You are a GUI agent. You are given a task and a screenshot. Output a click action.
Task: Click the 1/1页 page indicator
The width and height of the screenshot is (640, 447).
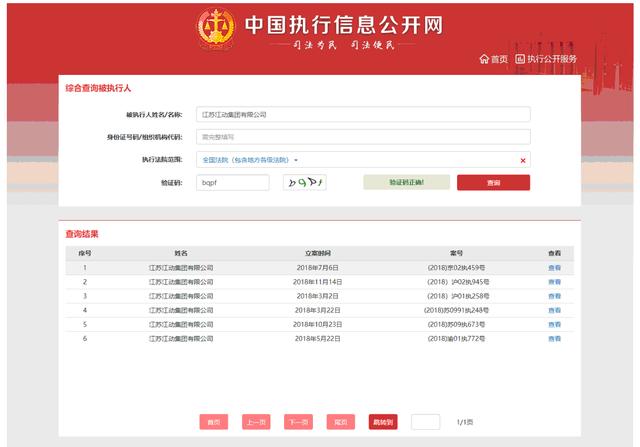point(464,422)
